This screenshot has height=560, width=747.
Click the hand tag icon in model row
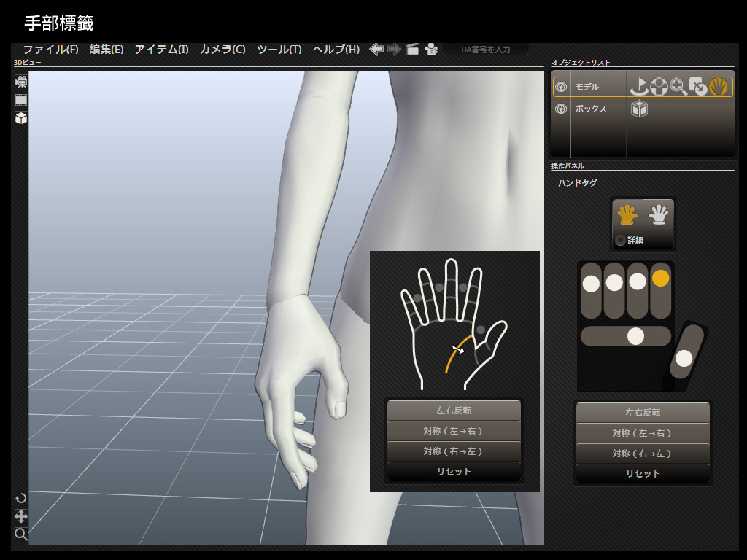(719, 87)
